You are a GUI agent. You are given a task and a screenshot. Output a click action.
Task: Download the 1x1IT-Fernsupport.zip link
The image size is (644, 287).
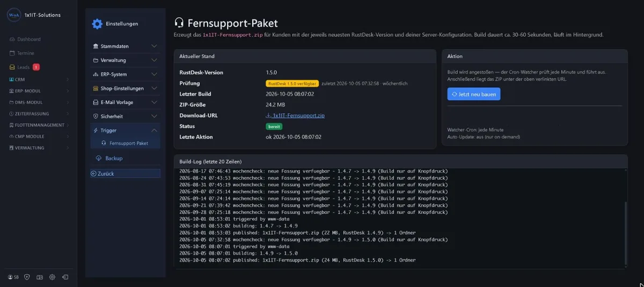(x=295, y=116)
